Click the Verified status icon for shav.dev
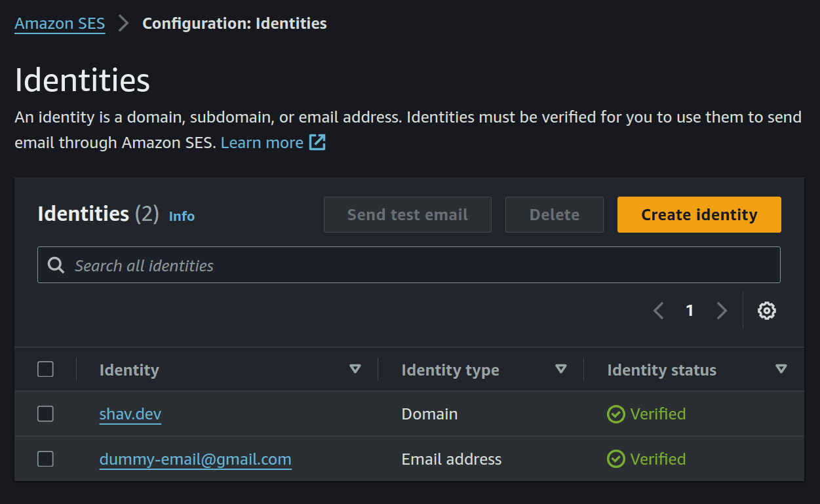 click(x=615, y=414)
